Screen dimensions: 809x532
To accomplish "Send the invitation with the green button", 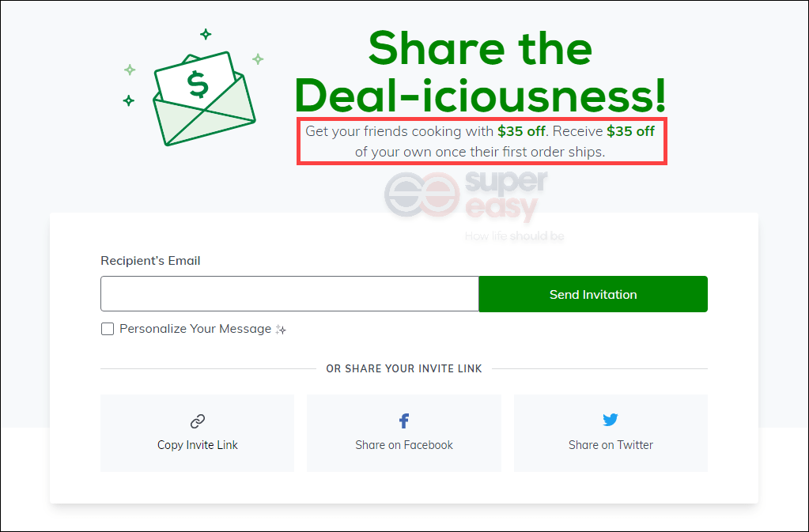I will [x=593, y=294].
